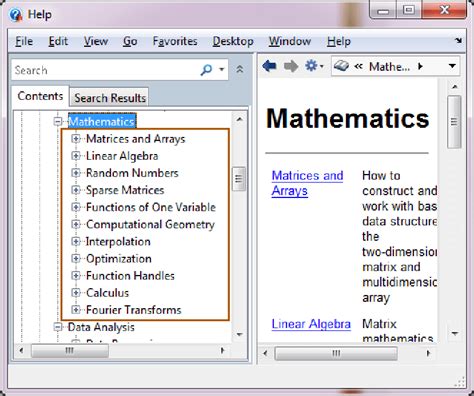
Task: Click help page vertical scrollbar thumb
Action: [454, 122]
